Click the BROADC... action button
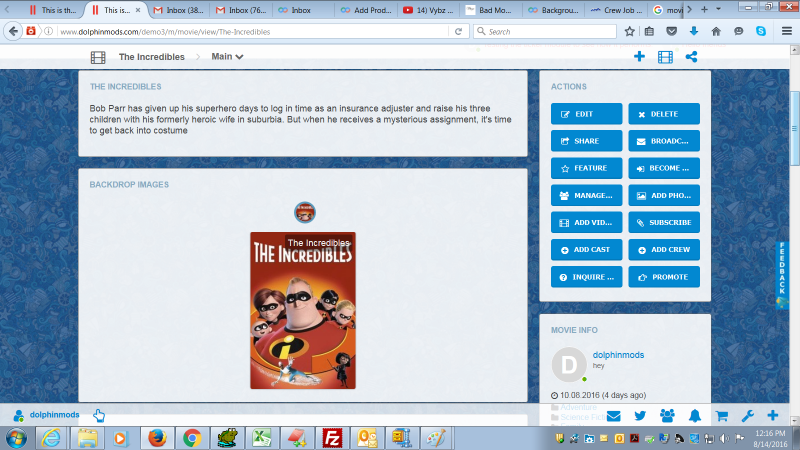800x450 pixels. 664,141
